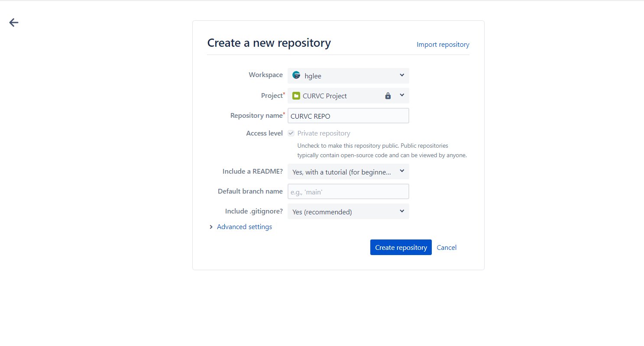Click the Workspace dropdown chevron
Image resolution: width=644 pixels, height=346 pixels.
402,75
